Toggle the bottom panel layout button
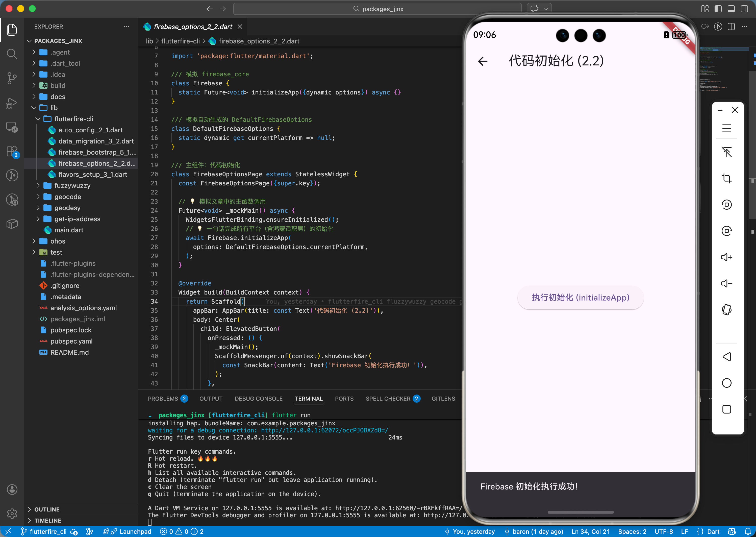756x537 pixels. (x=731, y=9)
